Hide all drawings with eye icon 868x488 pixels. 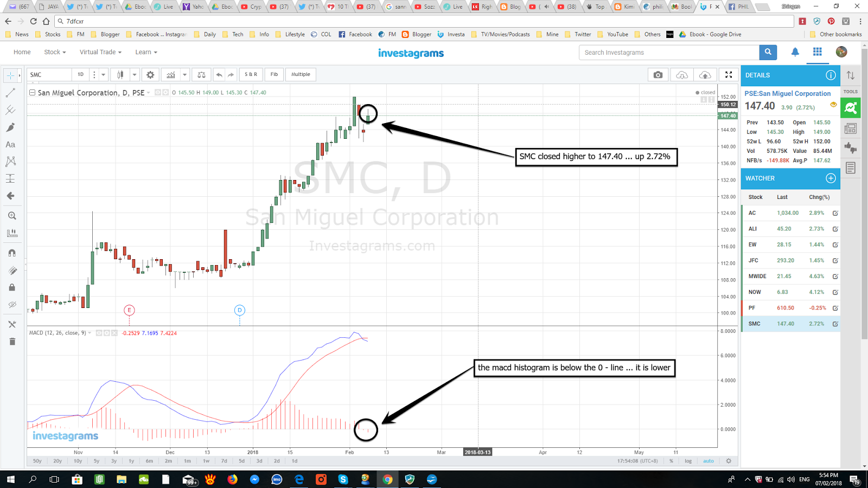pos(12,305)
